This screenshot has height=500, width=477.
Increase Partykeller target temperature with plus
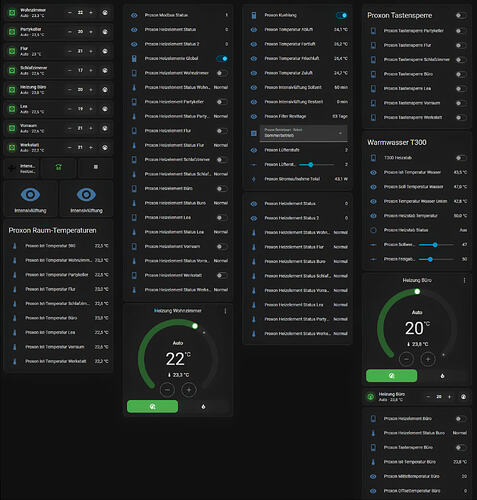coord(91,32)
